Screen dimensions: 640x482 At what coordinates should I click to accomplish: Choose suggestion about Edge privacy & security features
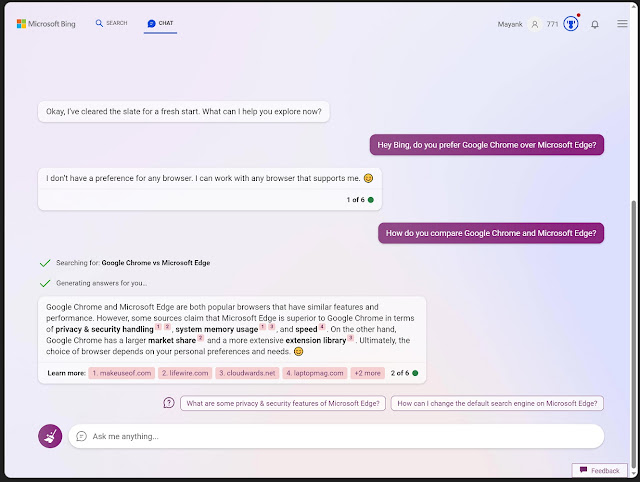tap(283, 403)
